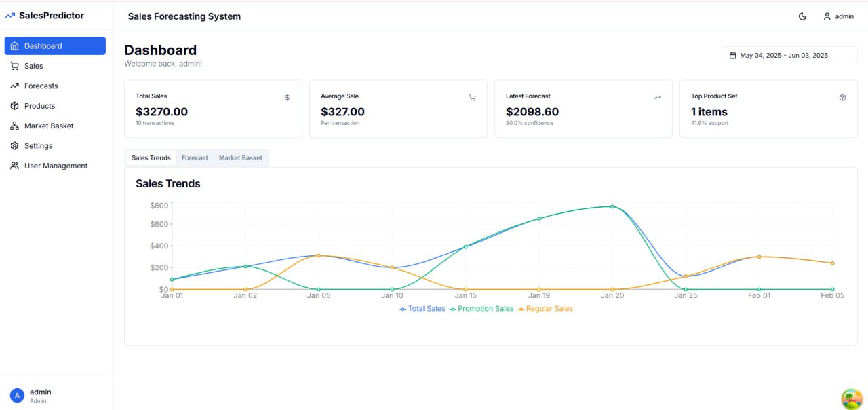Open Market Basket from the sidebar icon

tap(14, 126)
